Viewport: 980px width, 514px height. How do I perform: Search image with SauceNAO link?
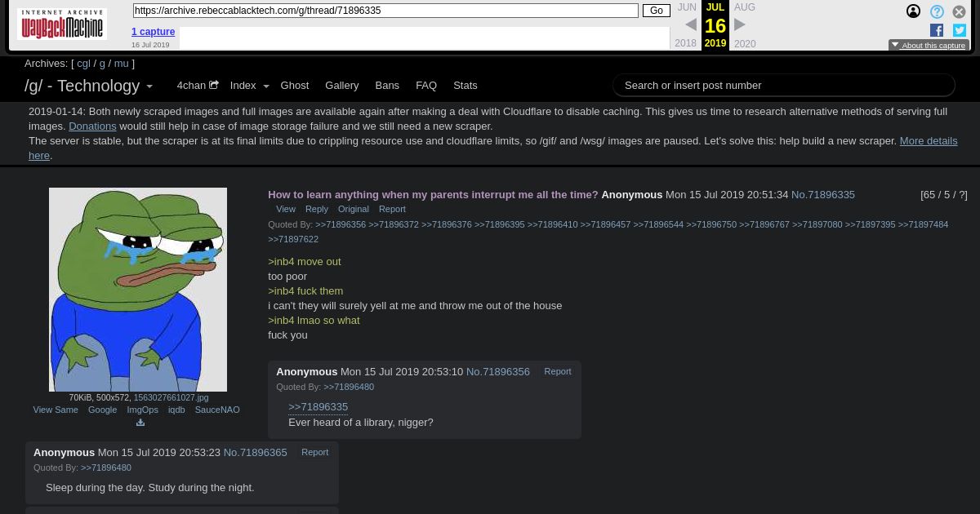[x=217, y=410]
